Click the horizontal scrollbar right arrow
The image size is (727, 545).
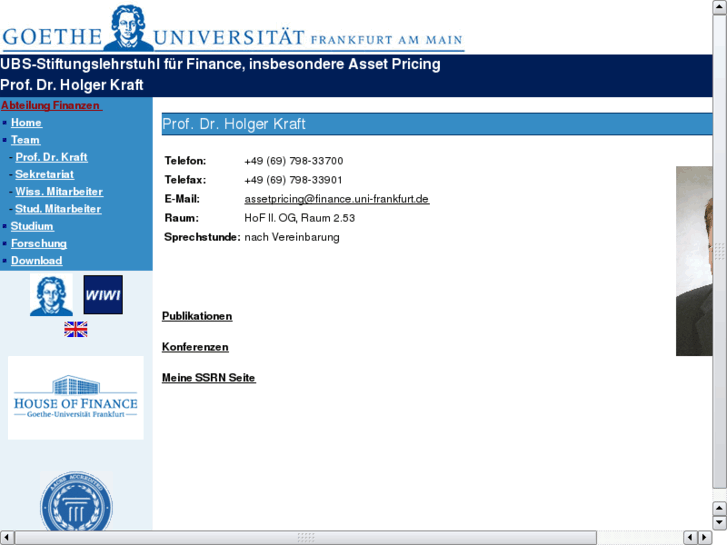tap(705, 538)
